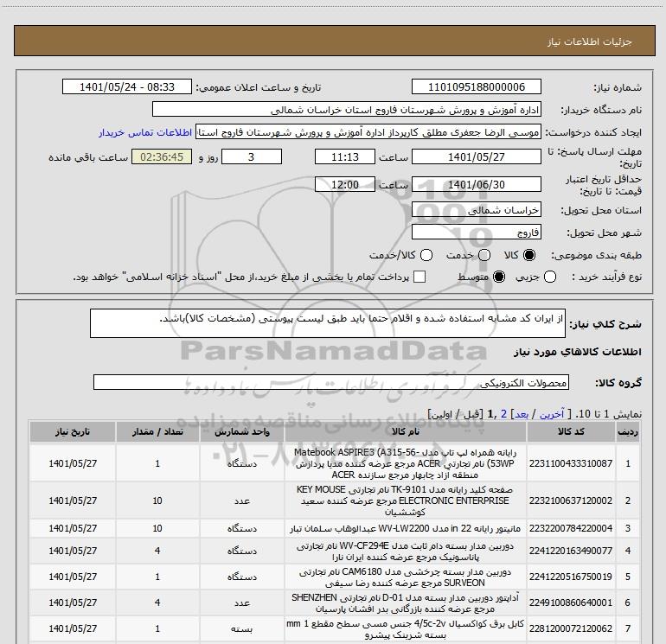Click price validity date 1401/06/30 field
The width and height of the screenshot is (666, 644).
click(x=476, y=185)
